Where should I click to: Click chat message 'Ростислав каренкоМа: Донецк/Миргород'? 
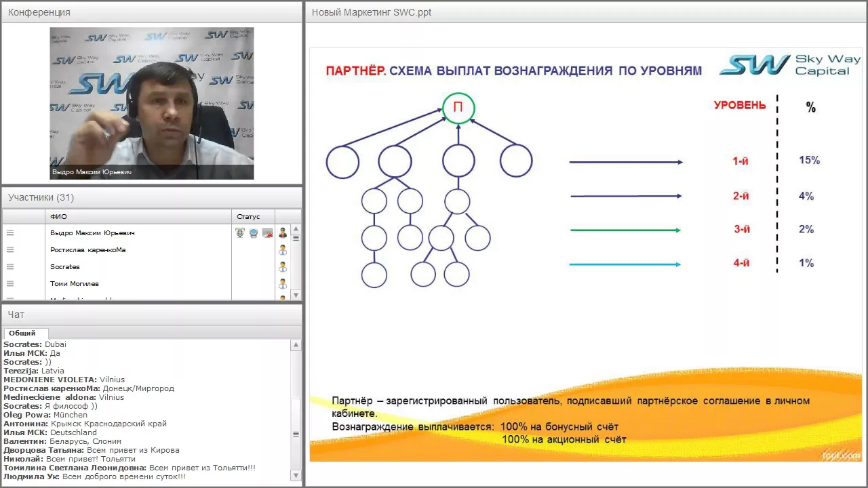pos(89,388)
